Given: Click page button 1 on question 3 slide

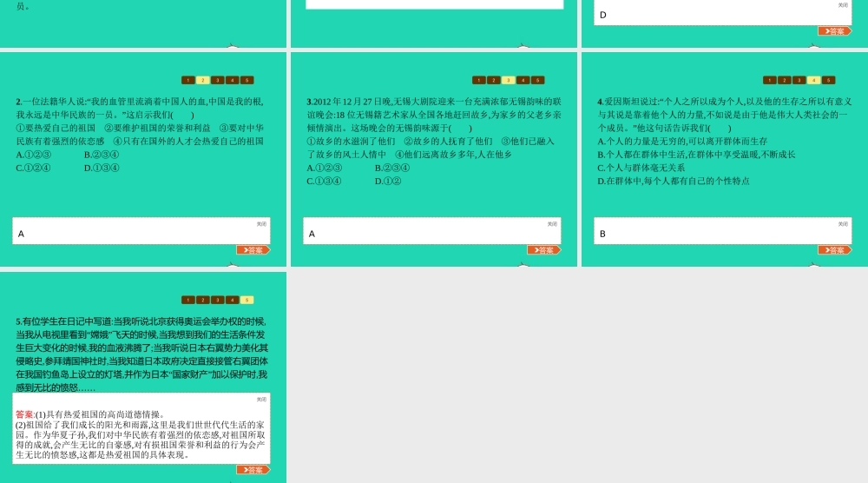Looking at the screenshot, I should 479,80.
